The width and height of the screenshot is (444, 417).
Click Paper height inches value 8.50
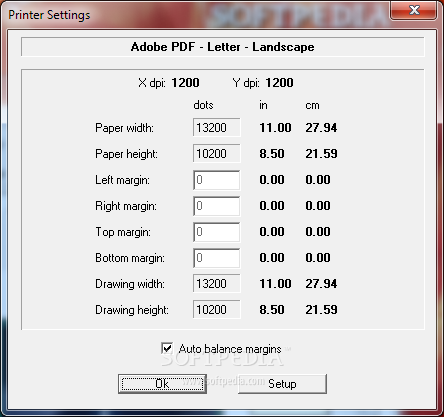[272, 154]
